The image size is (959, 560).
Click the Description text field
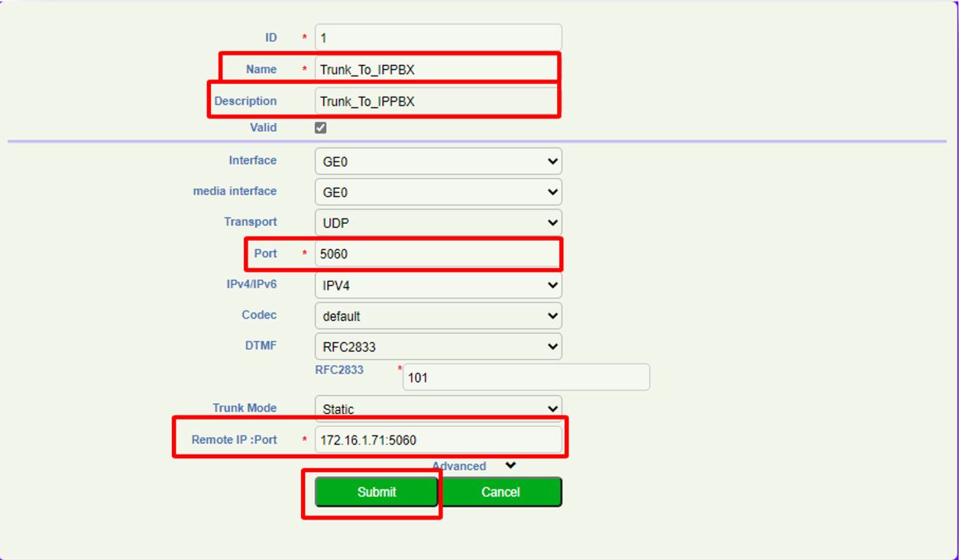point(438,101)
